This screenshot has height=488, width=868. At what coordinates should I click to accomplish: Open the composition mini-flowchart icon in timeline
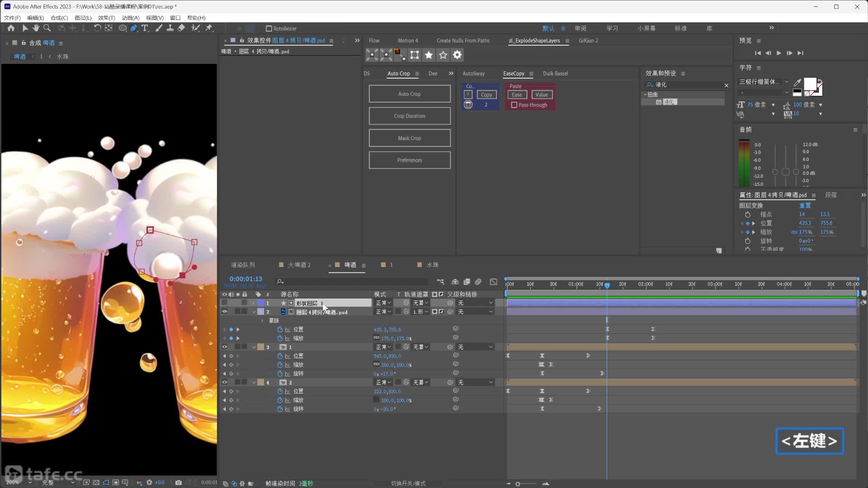440,282
